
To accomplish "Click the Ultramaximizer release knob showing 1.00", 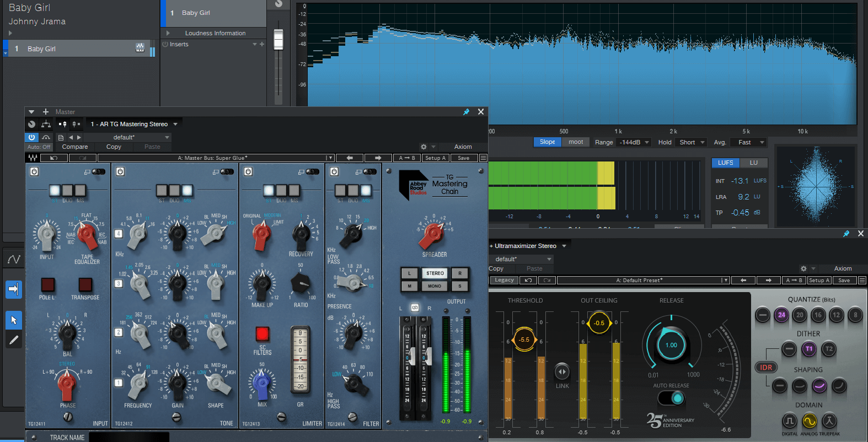I will click(671, 345).
